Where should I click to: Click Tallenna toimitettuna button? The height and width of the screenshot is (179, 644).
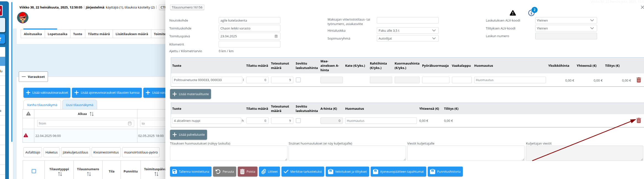[x=190, y=172]
